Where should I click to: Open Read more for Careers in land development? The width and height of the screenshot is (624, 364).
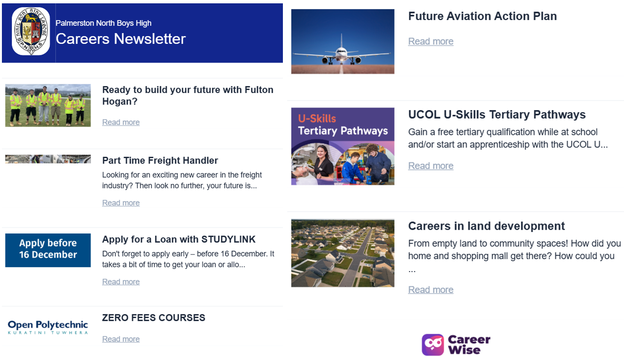click(430, 290)
